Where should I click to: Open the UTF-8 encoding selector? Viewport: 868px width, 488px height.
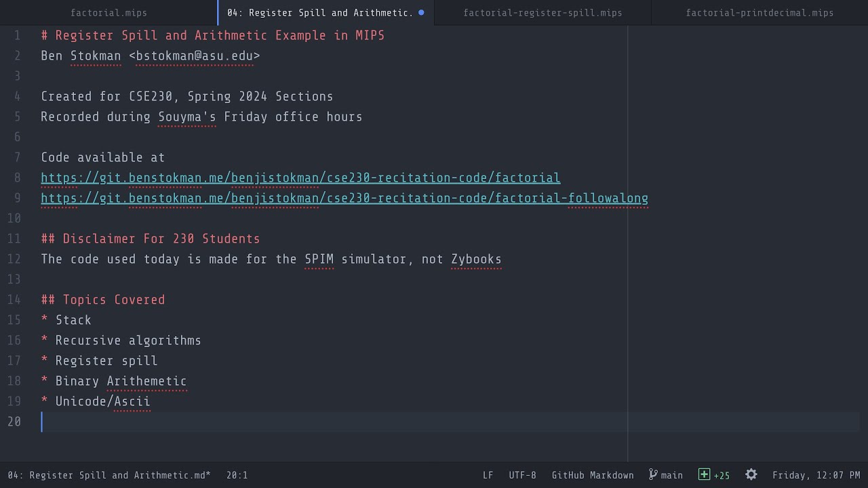coord(522,475)
